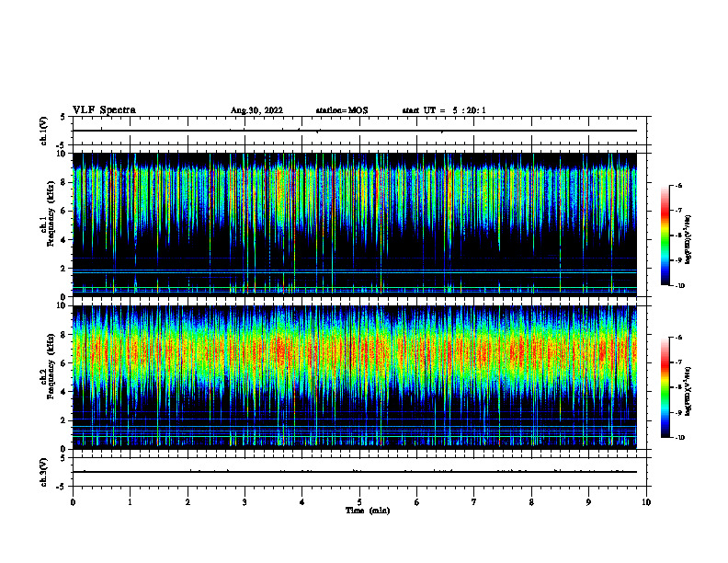Click the ch.1 colorbar tick label "-6"
The width and height of the screenshot is (728, 563).
point(678,185)
